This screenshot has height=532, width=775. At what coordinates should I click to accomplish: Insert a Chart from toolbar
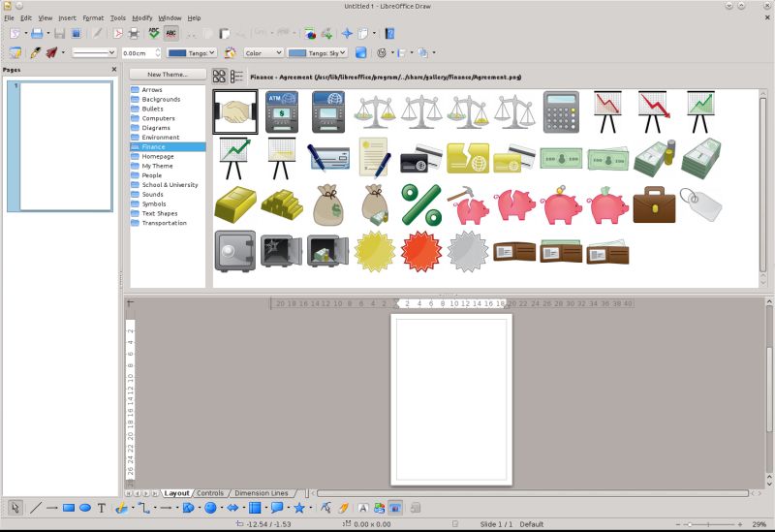[x=310, y=34]
